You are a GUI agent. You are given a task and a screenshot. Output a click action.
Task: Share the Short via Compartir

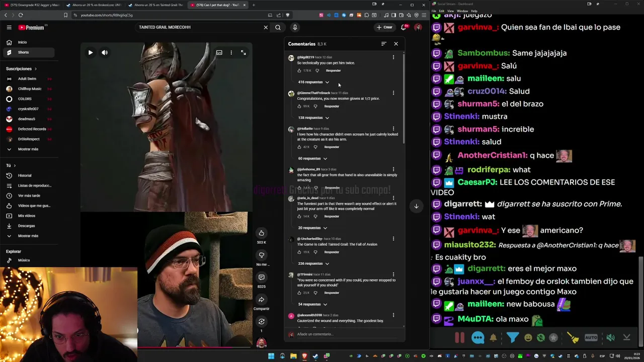coord(261,299)
